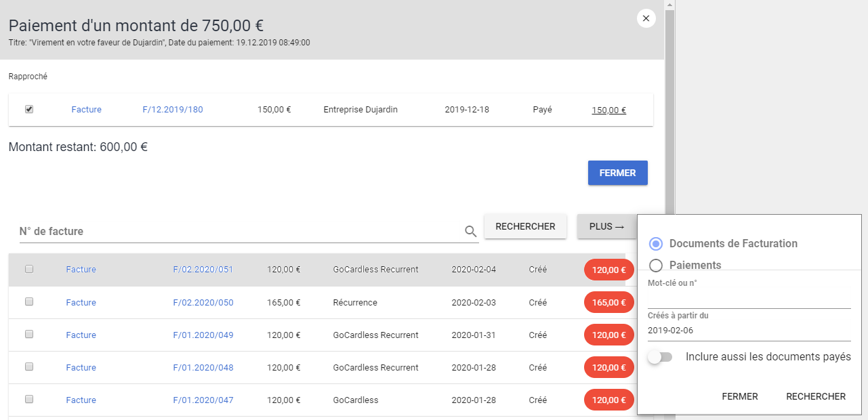Click Facture link in the reconciled row
868x420 pixels.
(86, 110)
